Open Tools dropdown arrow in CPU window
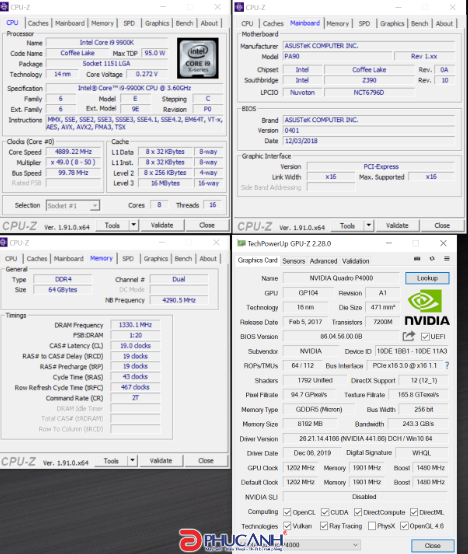Viewport: 468px width, 554px height. [x=134, y=225]
